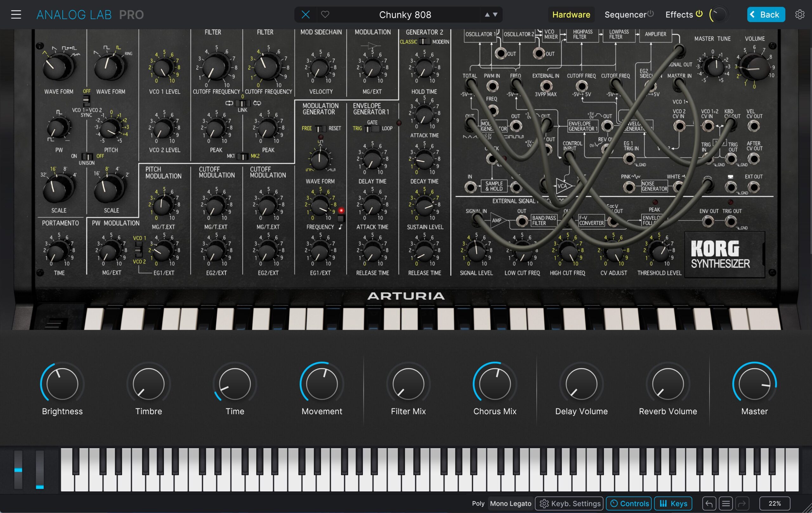Select Poly voice mode

pyautogui.click(x=478, y=503)
